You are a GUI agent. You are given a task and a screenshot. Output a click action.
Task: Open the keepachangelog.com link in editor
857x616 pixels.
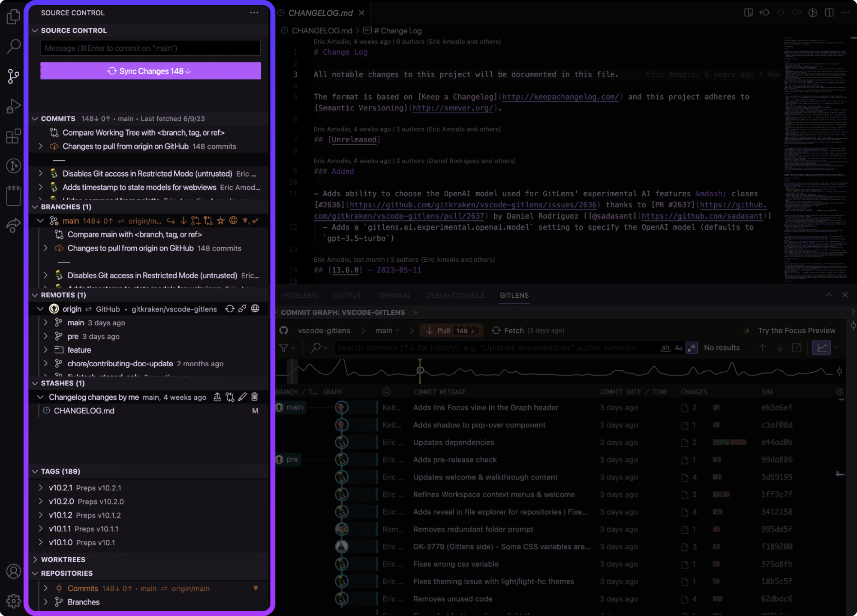pos(560,97)
